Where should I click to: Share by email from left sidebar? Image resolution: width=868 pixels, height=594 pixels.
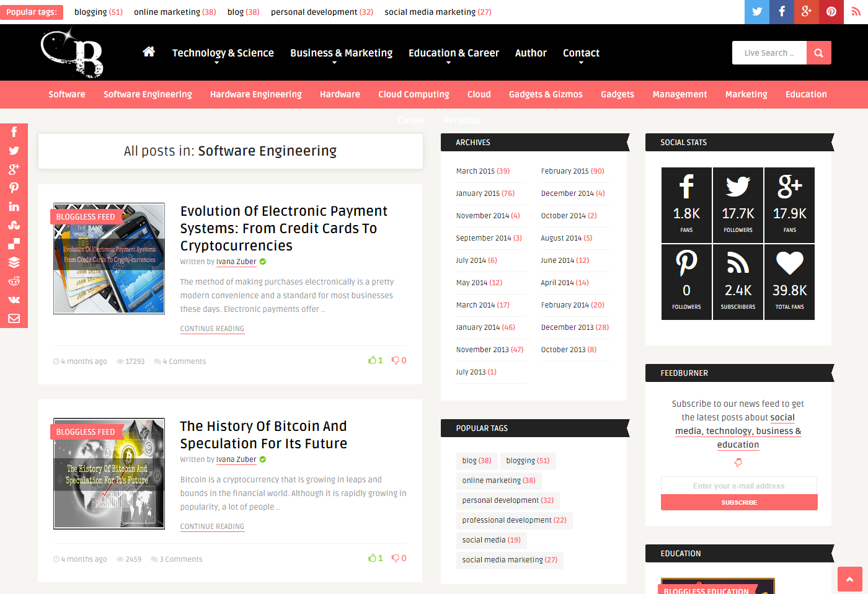click(14, 318)
